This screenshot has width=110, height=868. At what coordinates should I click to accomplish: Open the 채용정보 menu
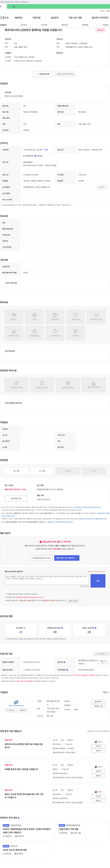(18, 18)
